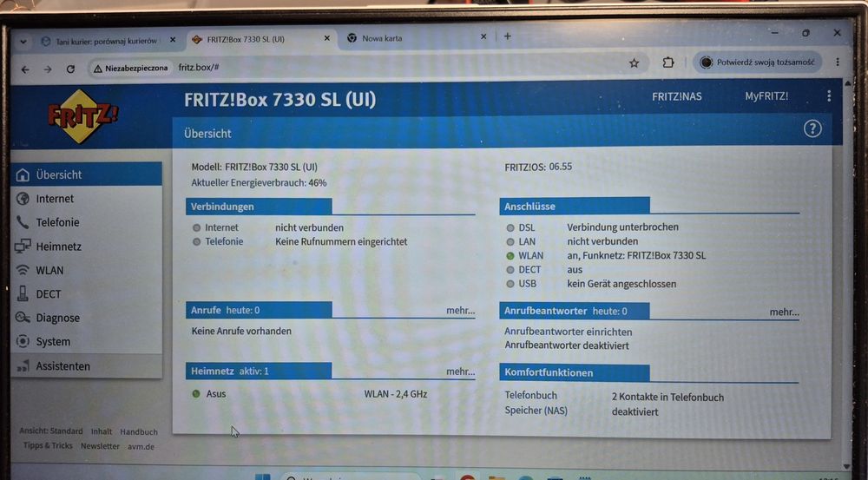Click the LAN port entry
This screenshot has width=868, height=480.
[x=527, y=241]
